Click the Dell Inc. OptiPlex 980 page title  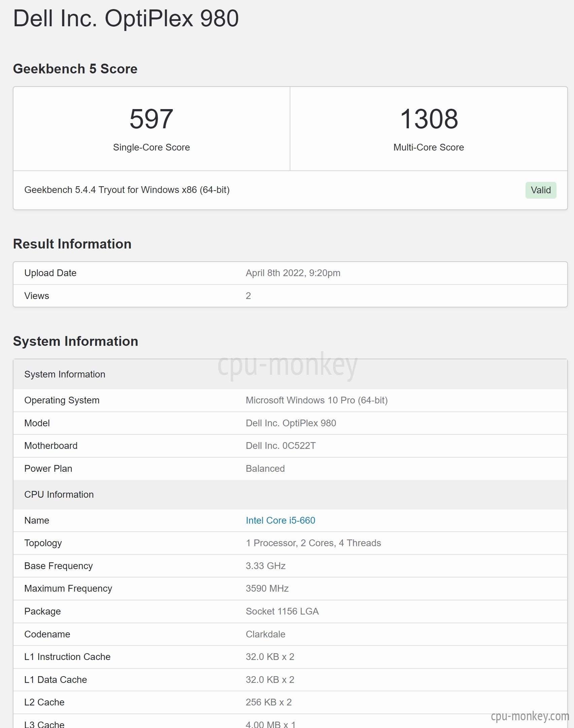pos(126,18)
